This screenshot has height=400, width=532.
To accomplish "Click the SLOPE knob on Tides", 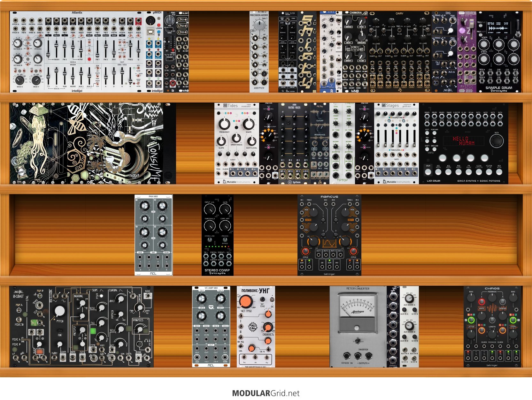I will 221,141.
